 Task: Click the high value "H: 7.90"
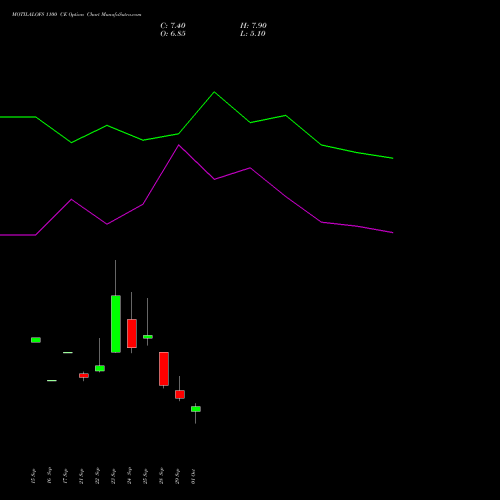tap(253, 26)
